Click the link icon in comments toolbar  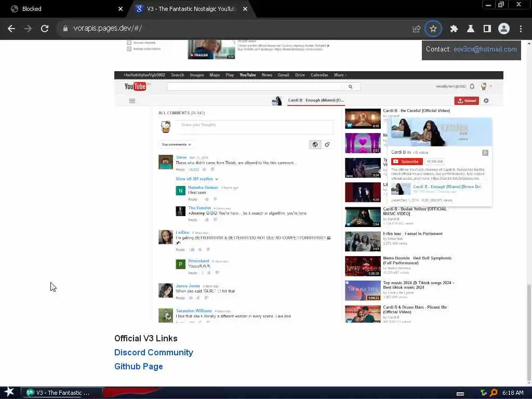click(x=327, y=144)
